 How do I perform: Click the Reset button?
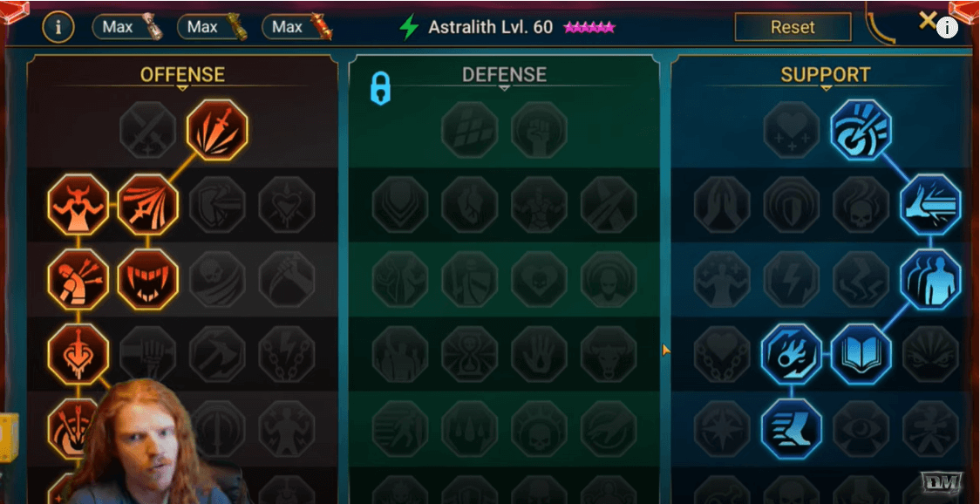793,28
